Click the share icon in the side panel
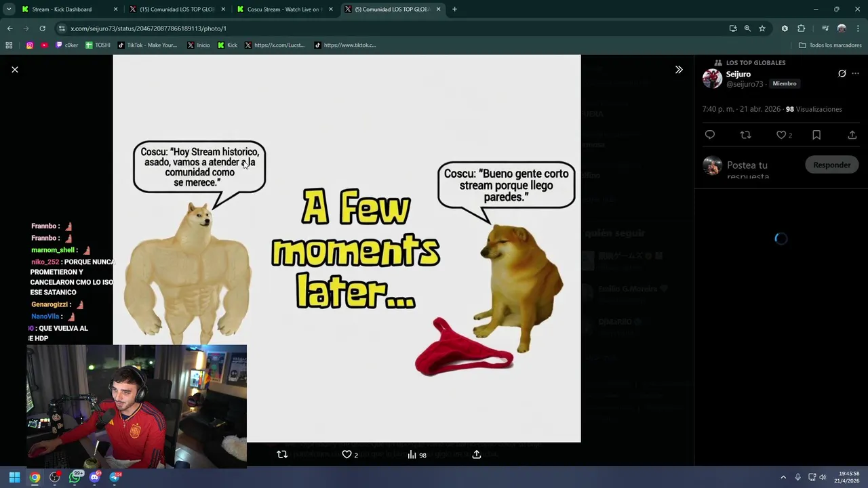The width and height of the screenshot is (868, 488). (x=852, y=135)
